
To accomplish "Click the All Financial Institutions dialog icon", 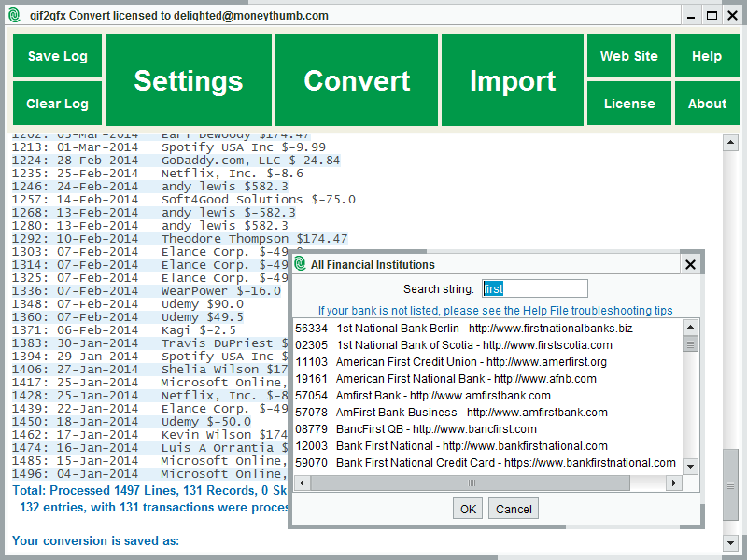I will [300, 264].
